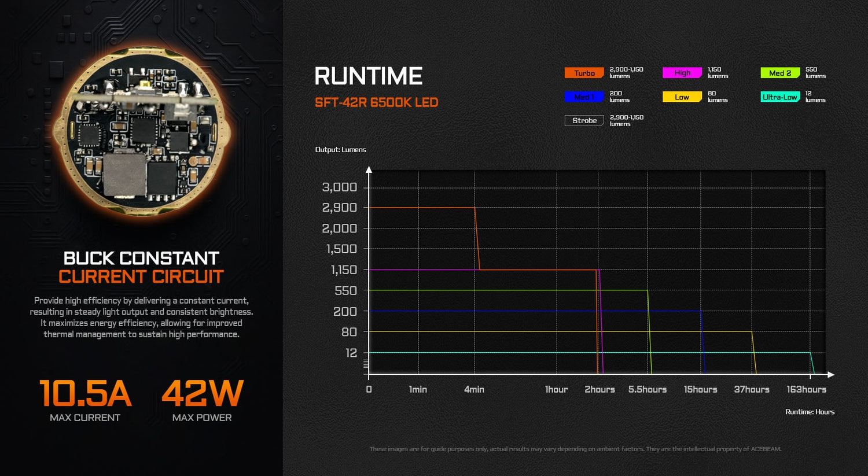868x476 pixels.
Task: Click the 10.5A max current figure
Action: point(85,394)
